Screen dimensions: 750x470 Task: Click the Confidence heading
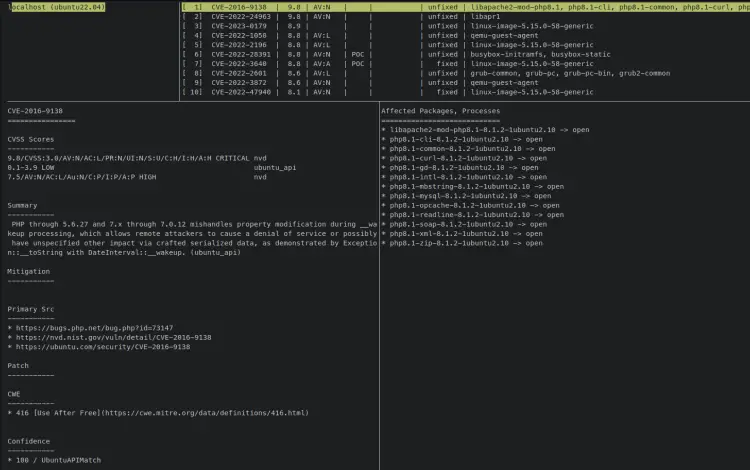(x=28, y=441)
